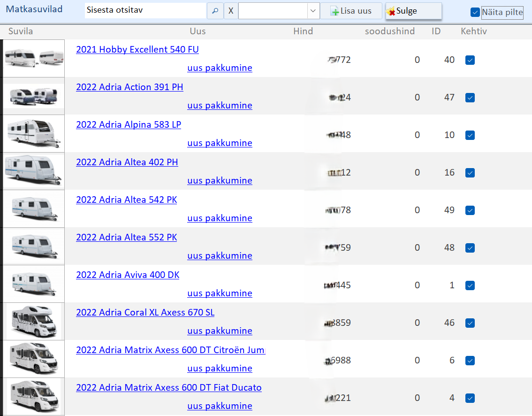Open 2022 Adria Coral XL Axess 670 SL link
532x416 pixels.
pyautogui.click(x=145, y=312)
